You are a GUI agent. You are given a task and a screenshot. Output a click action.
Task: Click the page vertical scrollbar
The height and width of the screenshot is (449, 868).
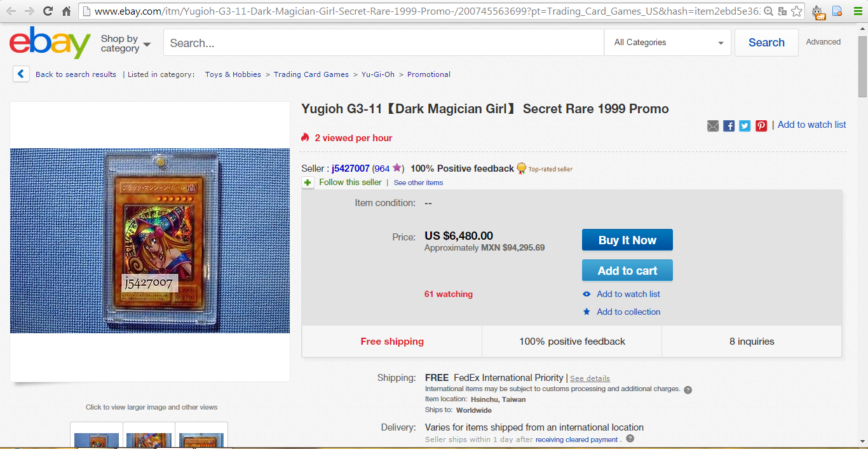tap(862, 235)
